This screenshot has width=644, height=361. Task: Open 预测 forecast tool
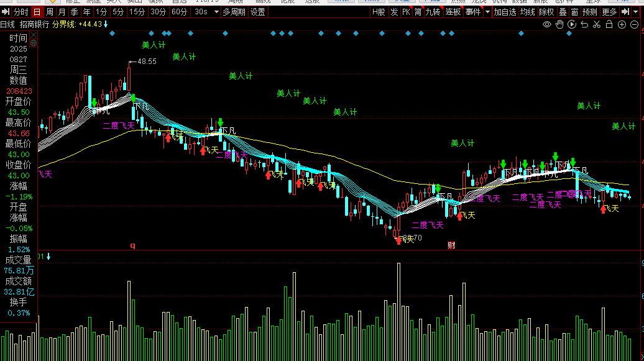(590, 12)
